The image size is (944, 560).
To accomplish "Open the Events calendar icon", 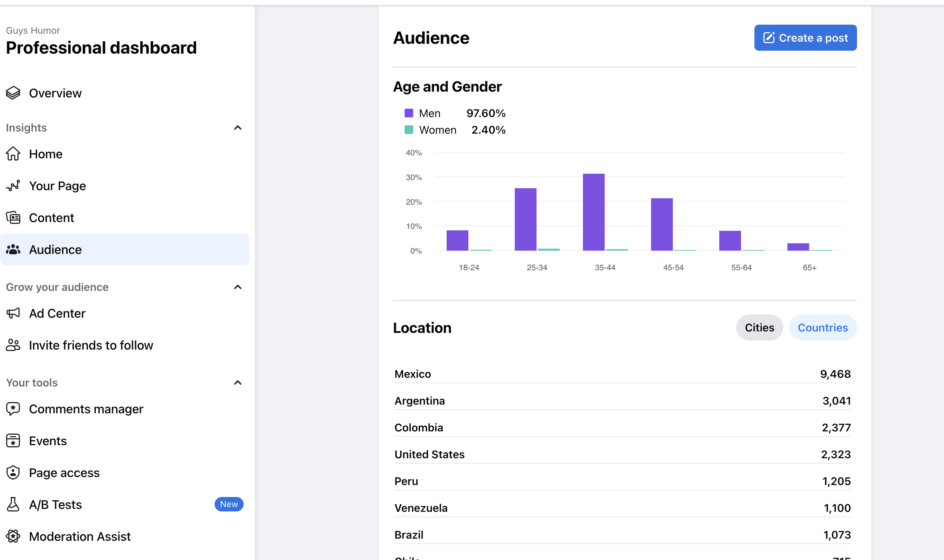I will tap(13, 440).
